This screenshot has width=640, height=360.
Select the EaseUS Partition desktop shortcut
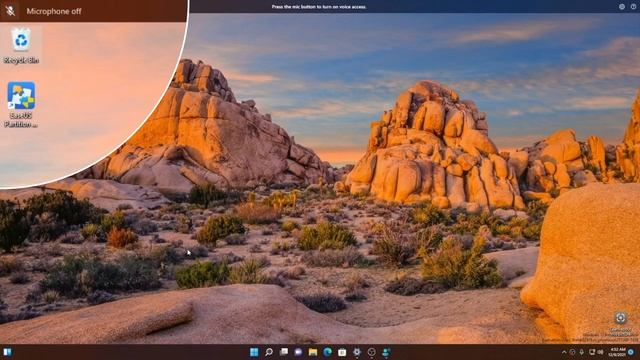pos(21,104)
